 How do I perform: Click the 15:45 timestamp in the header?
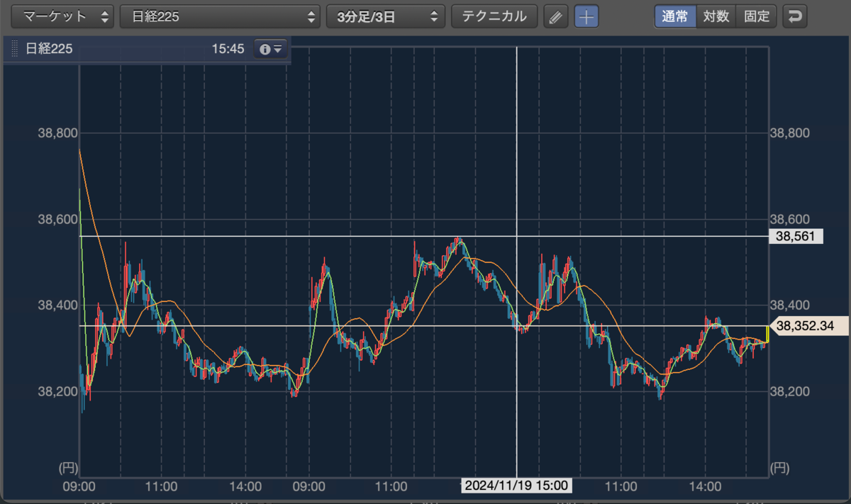click(x=228, y=49)
